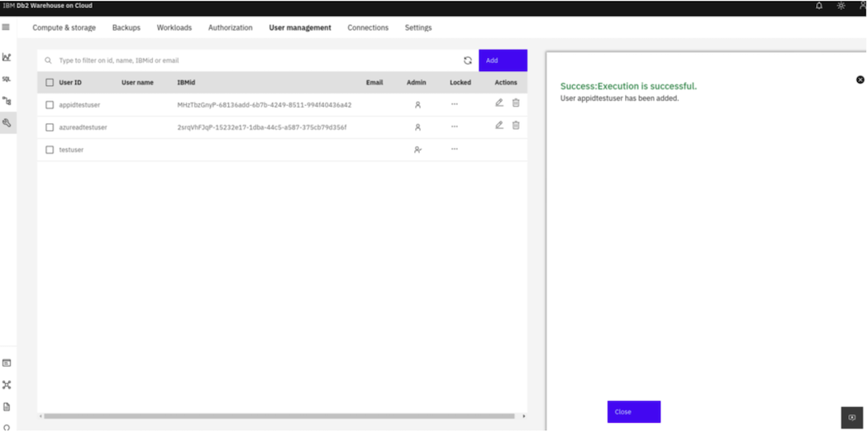
Task: Sort by User ID column header
Action: click(x=70, y=83)
